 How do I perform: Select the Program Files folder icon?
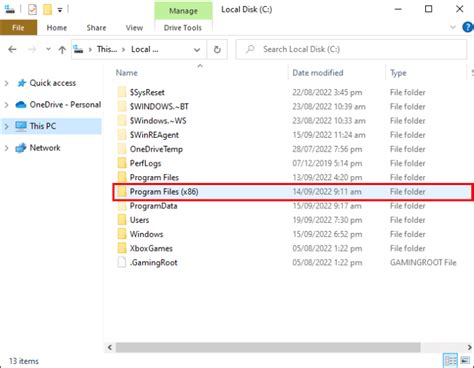click(x=122, y=177)
